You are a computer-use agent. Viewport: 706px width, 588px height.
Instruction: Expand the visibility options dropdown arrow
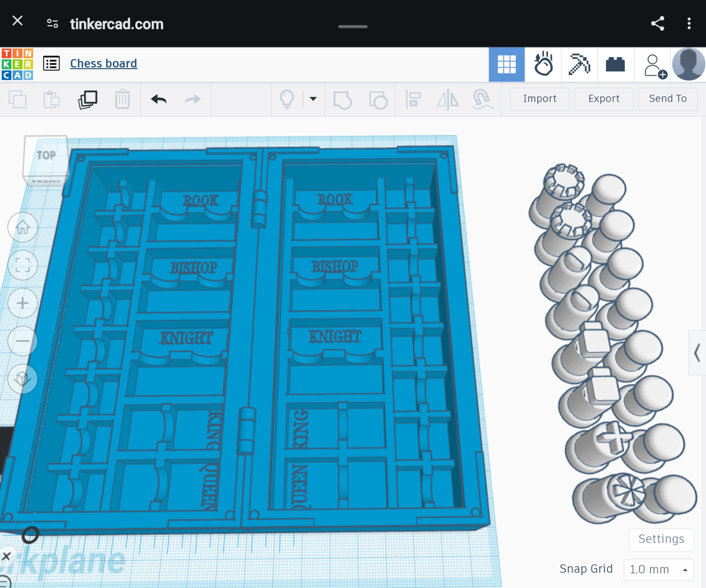point(313,99)
